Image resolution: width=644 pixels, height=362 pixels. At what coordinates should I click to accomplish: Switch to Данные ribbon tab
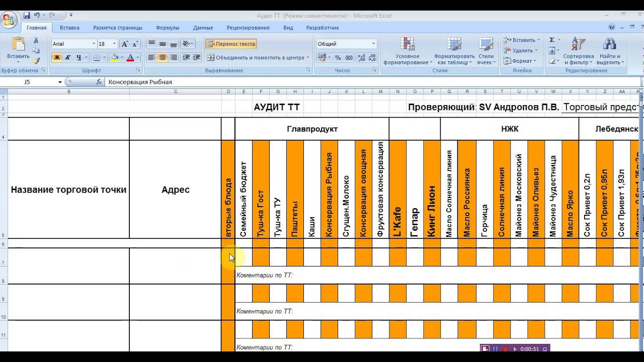point(203,28)
